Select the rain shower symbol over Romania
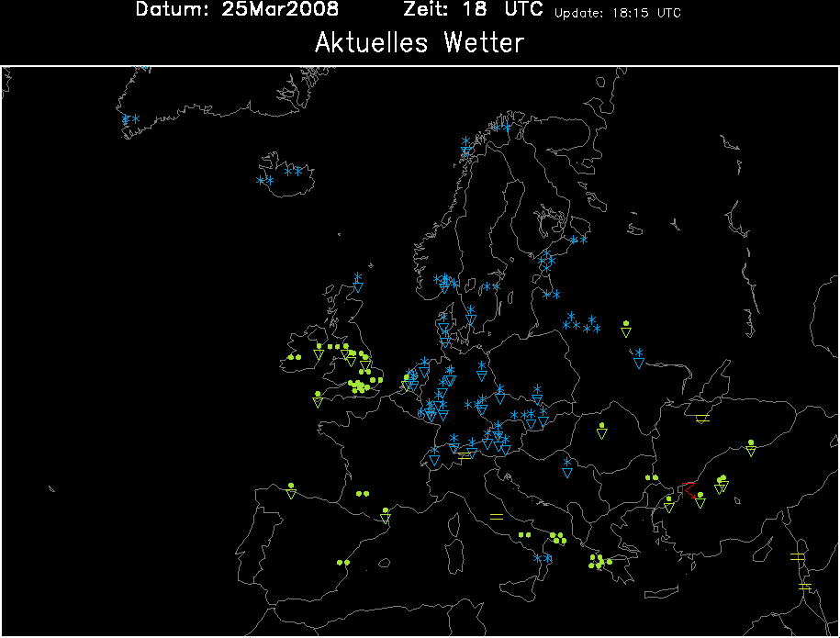This screenshot has width=840, height=638. pos(601,431)
